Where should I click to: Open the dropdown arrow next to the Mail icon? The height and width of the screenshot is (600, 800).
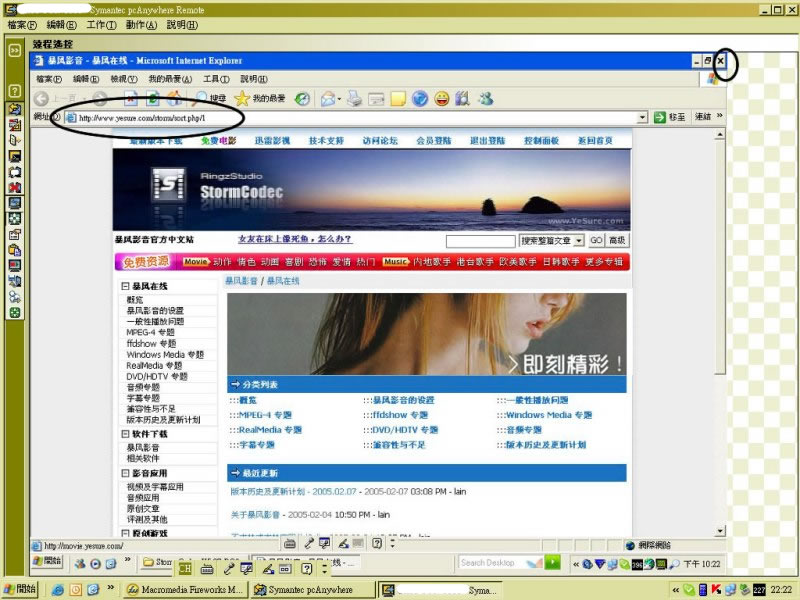[x=339, y=99]
